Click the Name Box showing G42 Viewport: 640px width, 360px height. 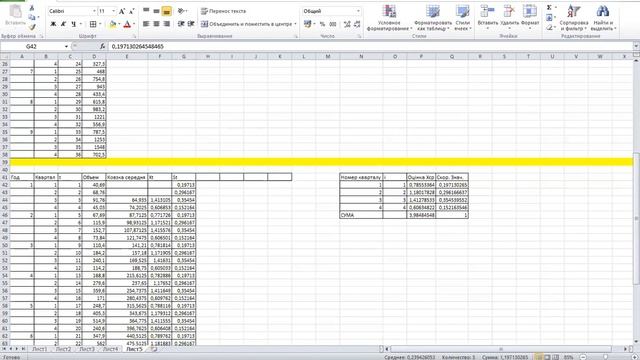click(32, 47)
